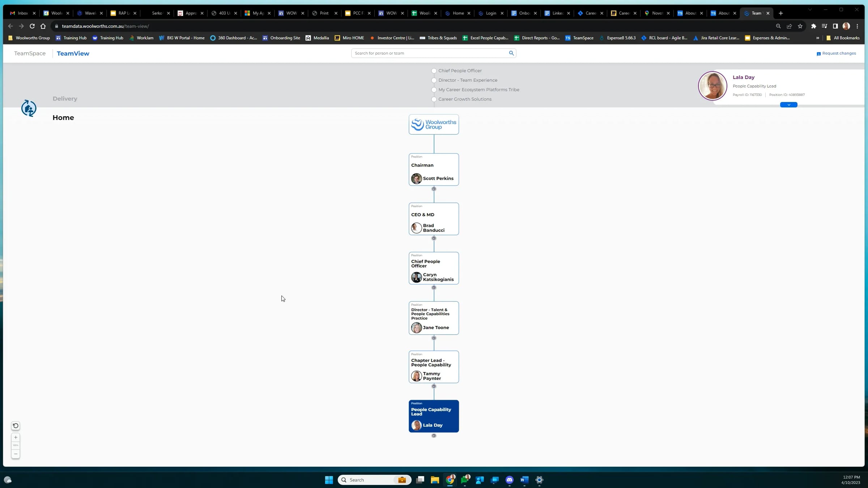868x488 pixels.
Task: Open File Explorer from taskbar
Action: [435, 480]
